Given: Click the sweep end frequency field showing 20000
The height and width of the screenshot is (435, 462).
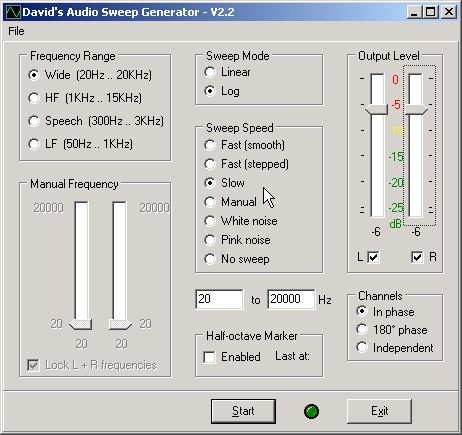Looking at the screenshot, I should point(291,299).
